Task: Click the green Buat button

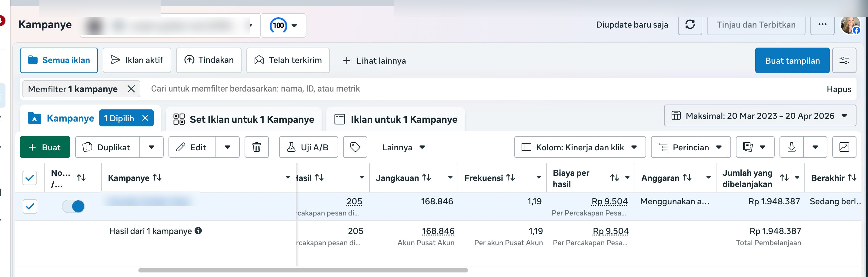Action: pos(45,147)
